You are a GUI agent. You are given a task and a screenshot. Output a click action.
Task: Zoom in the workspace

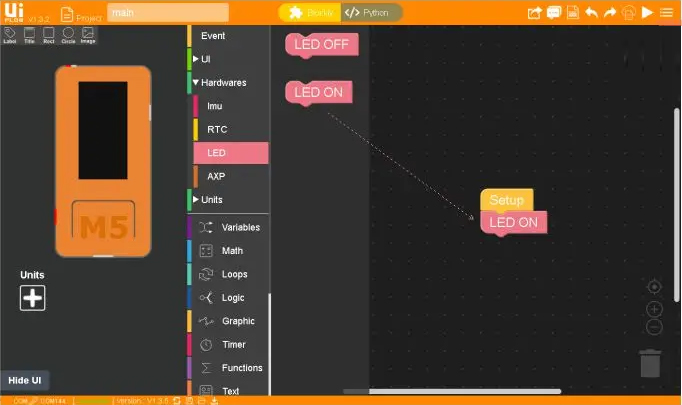[x=654, y=309]
